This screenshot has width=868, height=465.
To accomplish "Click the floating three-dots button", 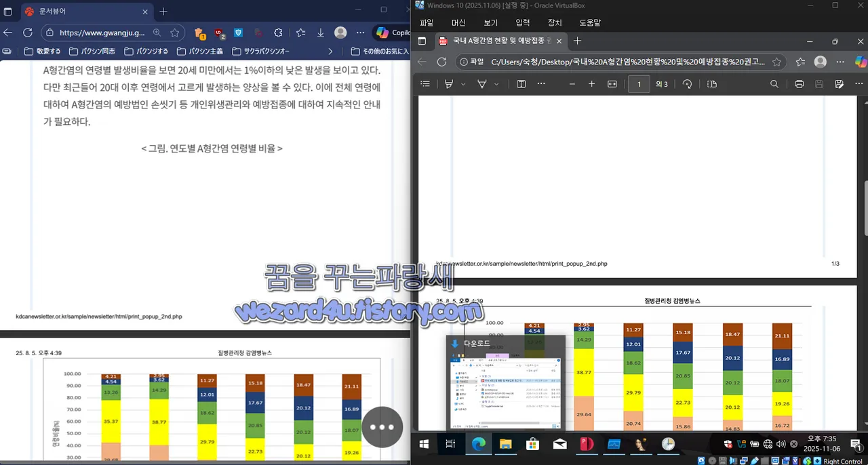I will (382, 427).
